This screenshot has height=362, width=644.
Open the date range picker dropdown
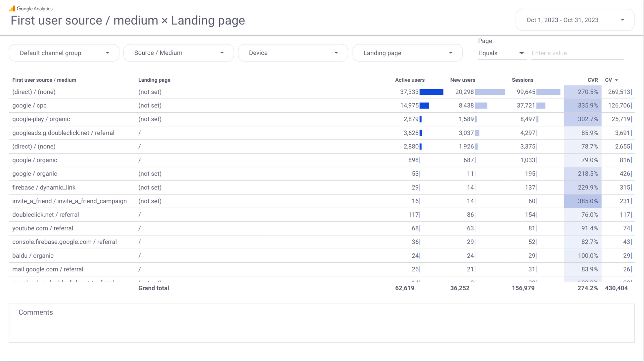tap(575, 20)
